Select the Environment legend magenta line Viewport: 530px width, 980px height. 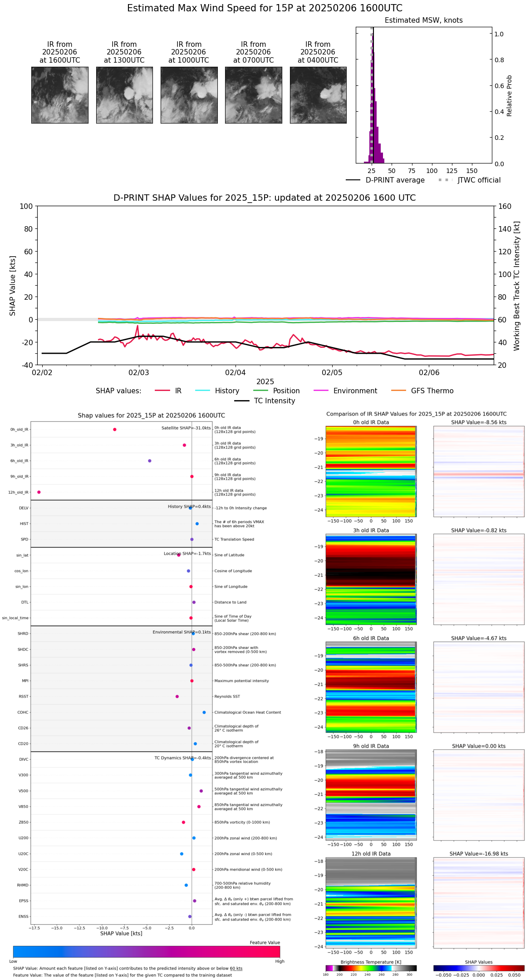point(321,391)
